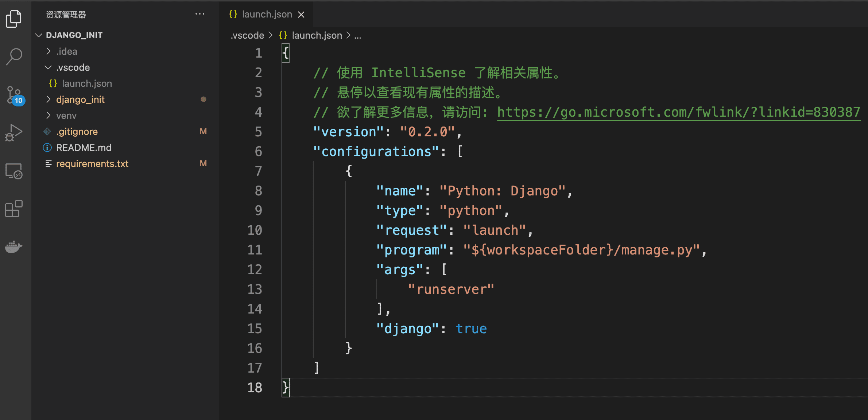This screenshot has width=868, height=420.
Task: Click the "launch" request value
Action: [x=494, y=230]
